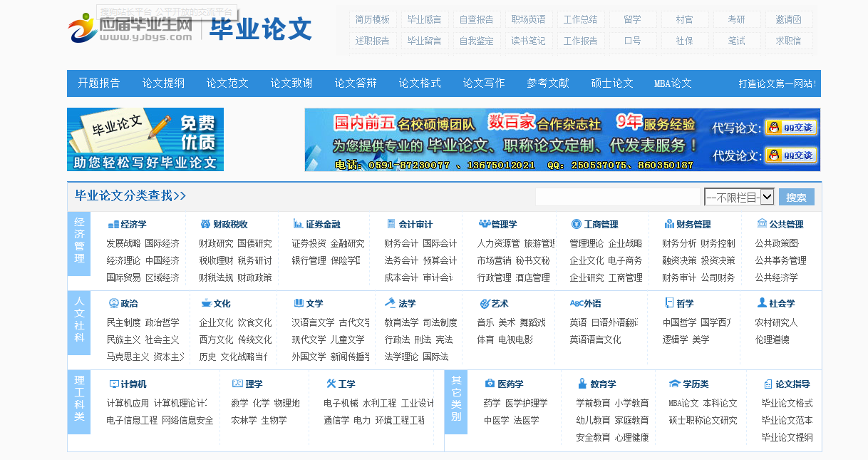Click the 代发论文 QQ交谈 button

pyautogui.click(x=791, y=155)
